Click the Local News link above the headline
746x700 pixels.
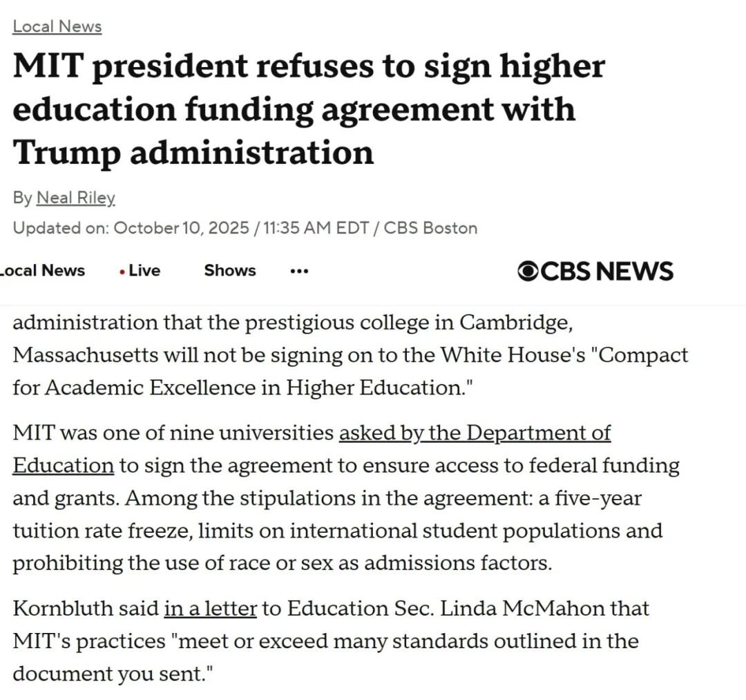point(57,26)
